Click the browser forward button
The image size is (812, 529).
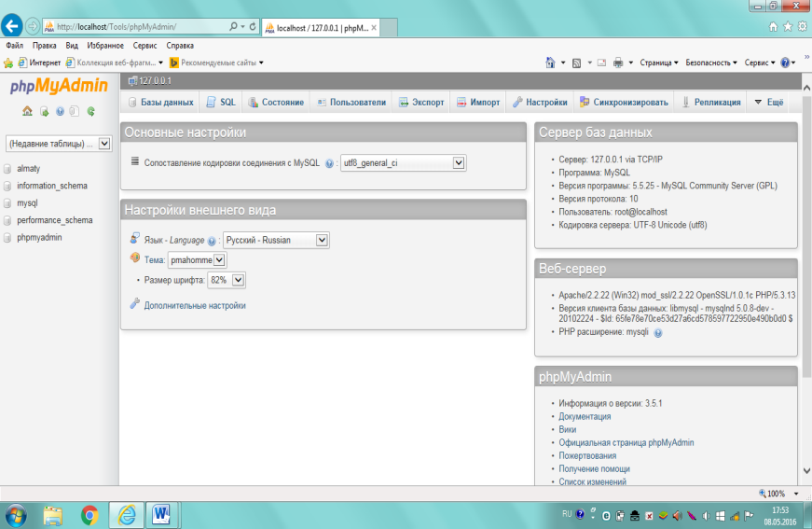[33, 26]
